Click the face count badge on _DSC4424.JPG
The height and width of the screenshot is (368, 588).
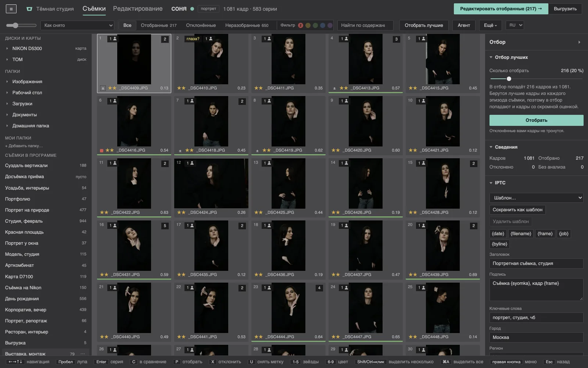click(x=190, y=163)
